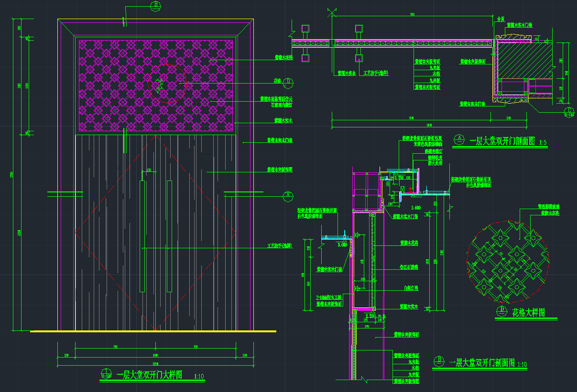
Task: Click the 工艺拉手 label in the top section
Action: tap(376, 74)
